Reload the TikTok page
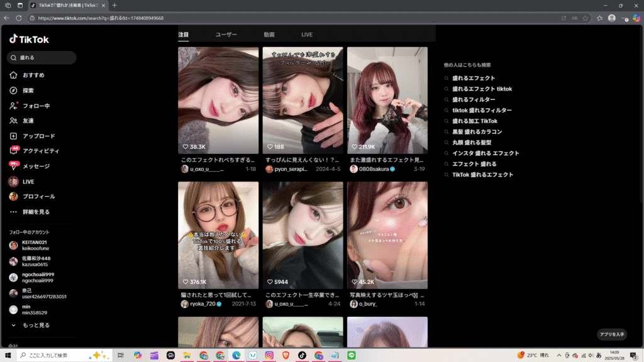This screenshot has height=362, width=644. pyautogui.click(x=18, y=18)
